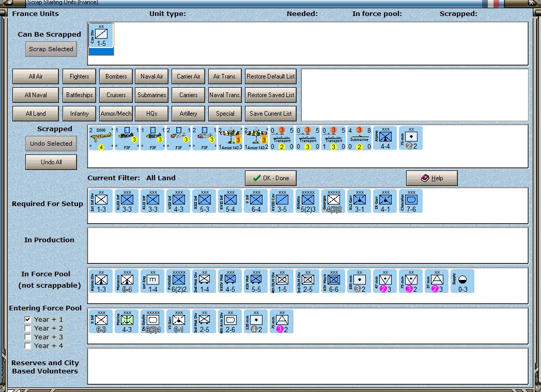Select the Marine 4-3 unit counter
Image resolution: width=541 pixels, height=392 pixels.
click(x=127, y=321)
